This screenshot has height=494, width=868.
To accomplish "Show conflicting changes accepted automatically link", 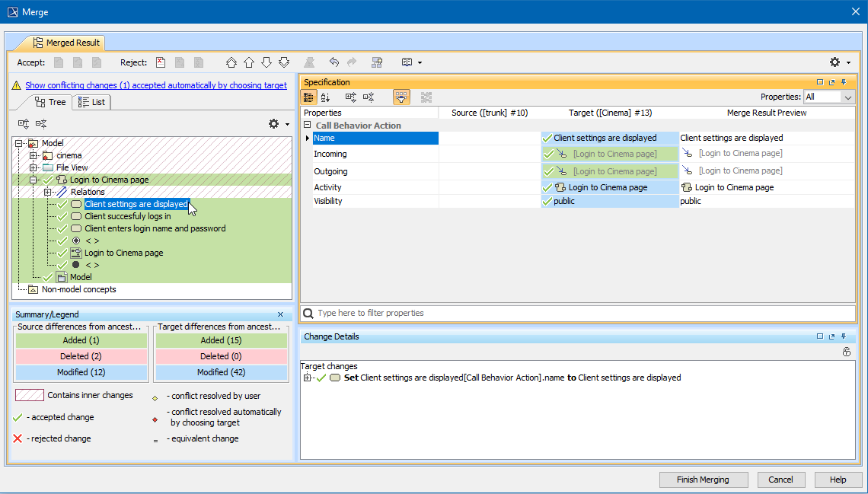I will point(156,84).
